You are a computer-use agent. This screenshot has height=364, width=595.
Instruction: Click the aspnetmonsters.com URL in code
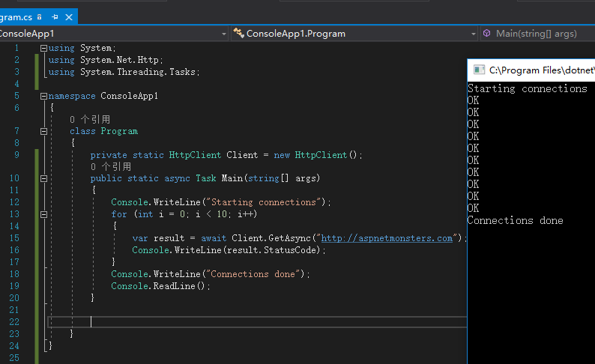[387, 238]
